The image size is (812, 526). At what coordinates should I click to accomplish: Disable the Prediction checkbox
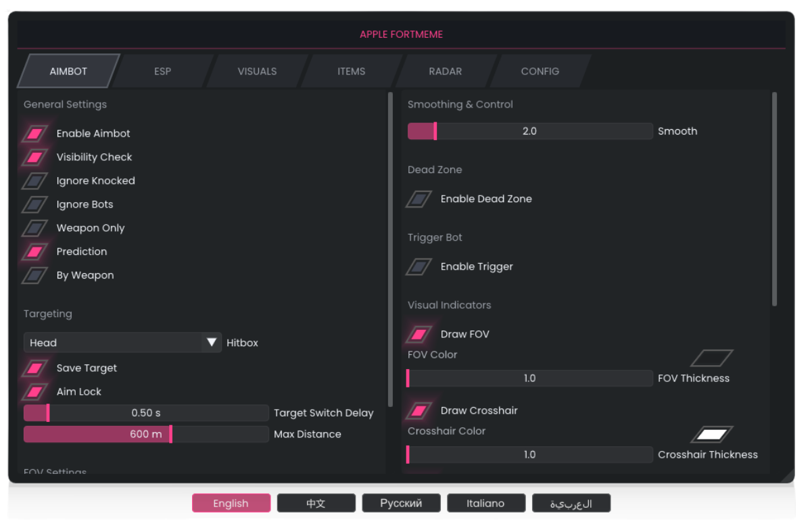[34, 252]
